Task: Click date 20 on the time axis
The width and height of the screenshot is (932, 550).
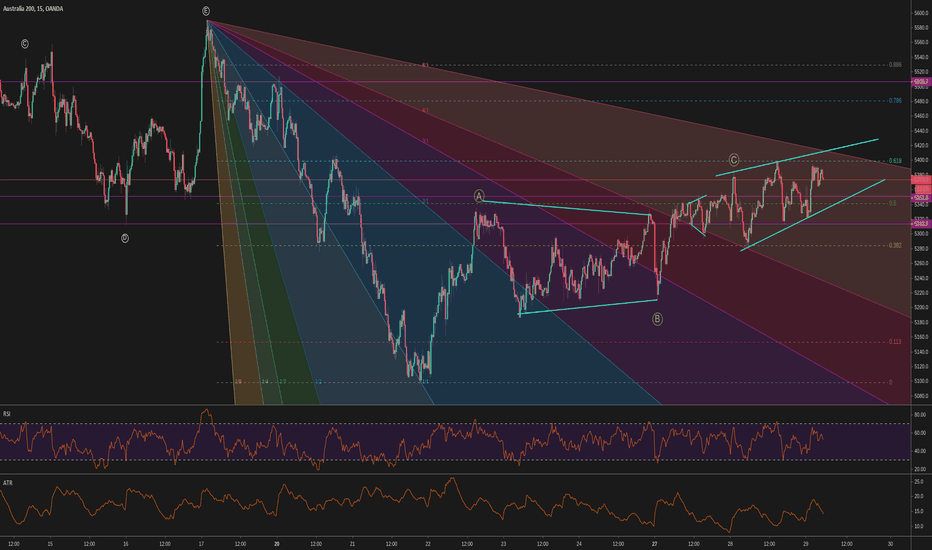Action: coord(277,543)
